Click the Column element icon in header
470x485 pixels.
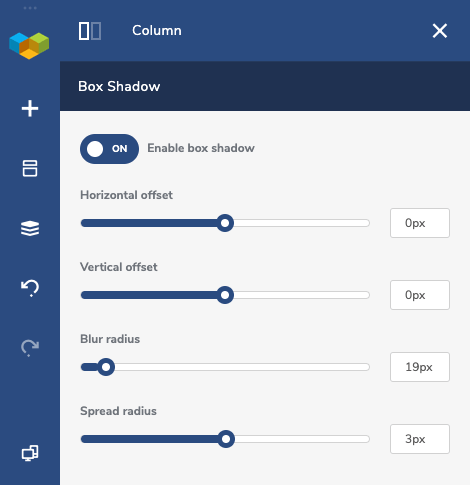(x=90, y=31)
